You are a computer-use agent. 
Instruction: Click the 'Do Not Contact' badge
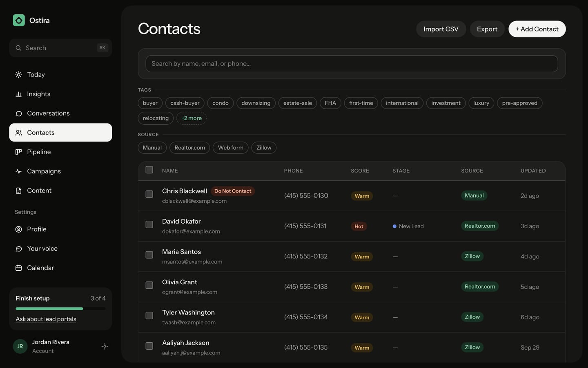click(233, 191)
